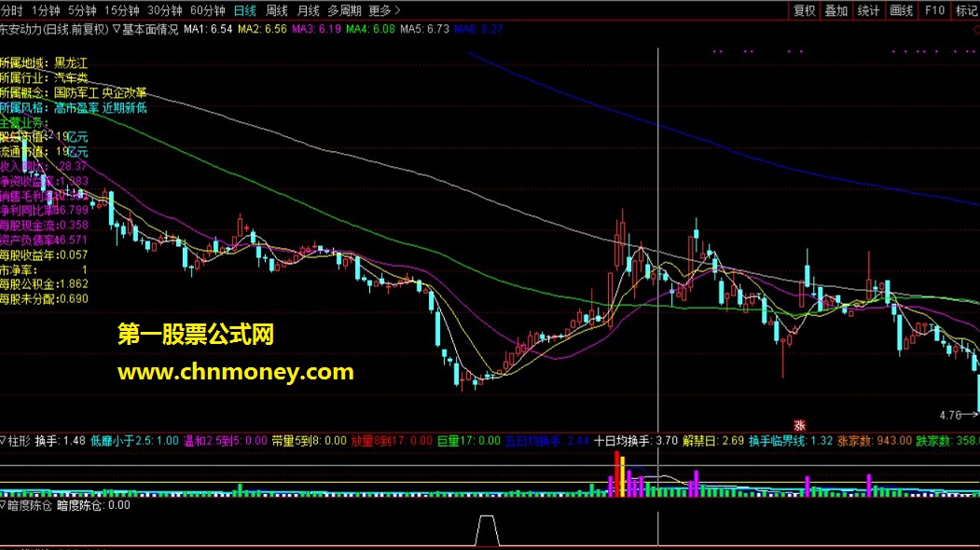Click the blue MA6 value
The image size is (980, 550).
click(478, 29)
